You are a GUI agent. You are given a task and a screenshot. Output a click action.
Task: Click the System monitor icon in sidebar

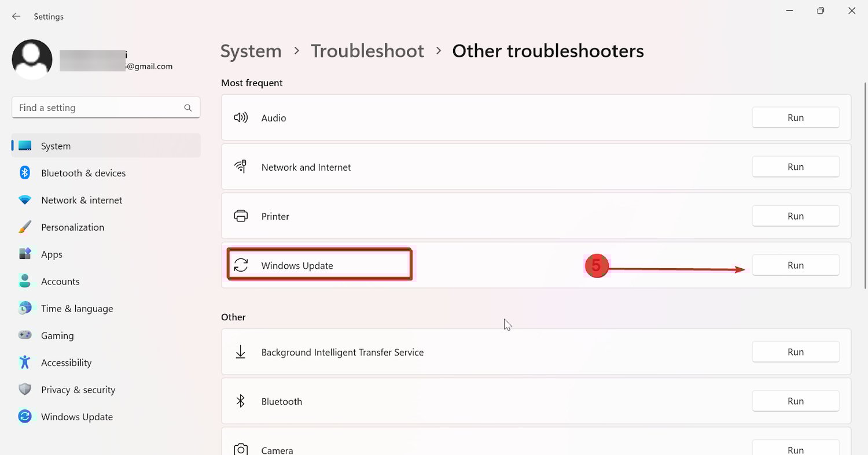(25, 146)
